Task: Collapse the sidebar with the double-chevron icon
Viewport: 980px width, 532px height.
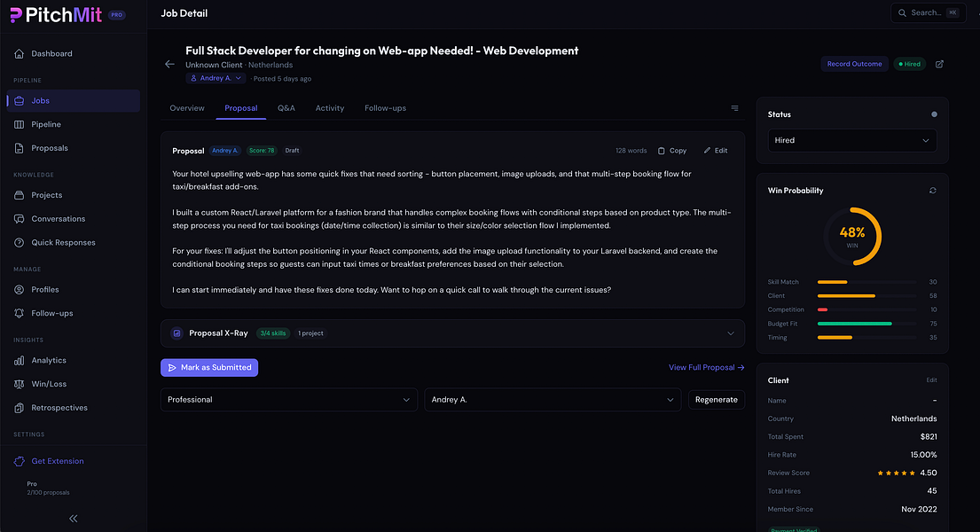Action: pos(73,519)
